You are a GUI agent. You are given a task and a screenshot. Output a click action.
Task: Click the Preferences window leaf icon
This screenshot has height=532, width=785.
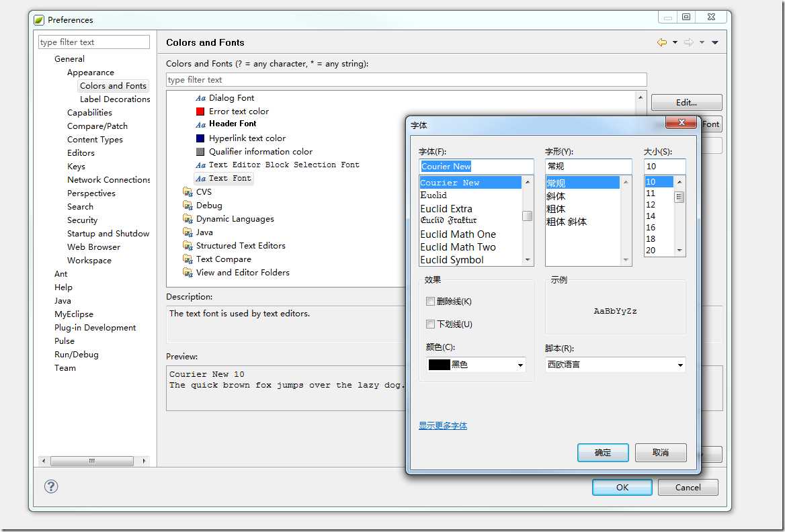[39, 20]
